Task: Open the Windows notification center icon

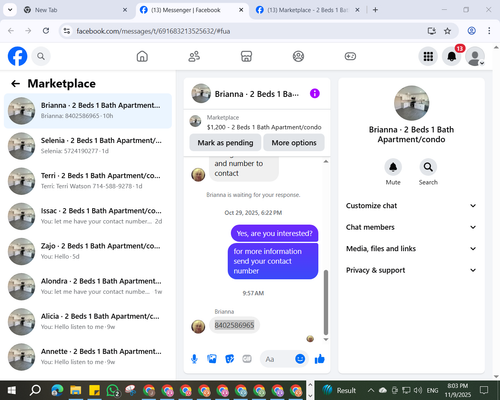Action: (x=484, y=390)
